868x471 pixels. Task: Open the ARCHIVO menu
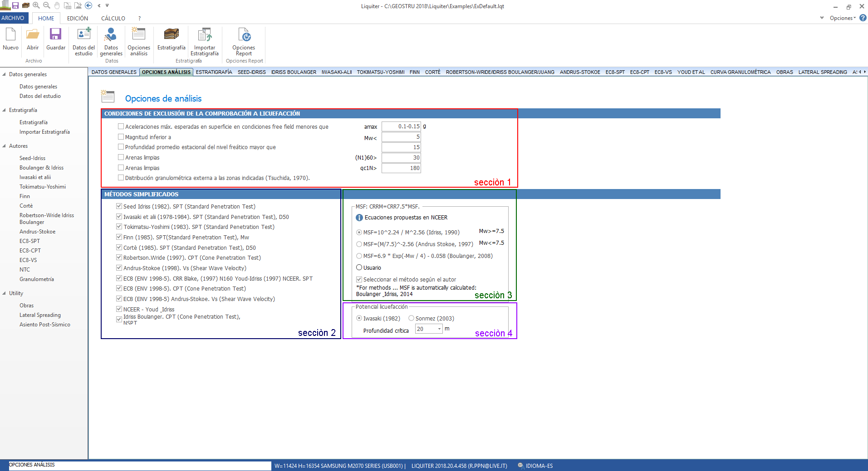(13, 18)
